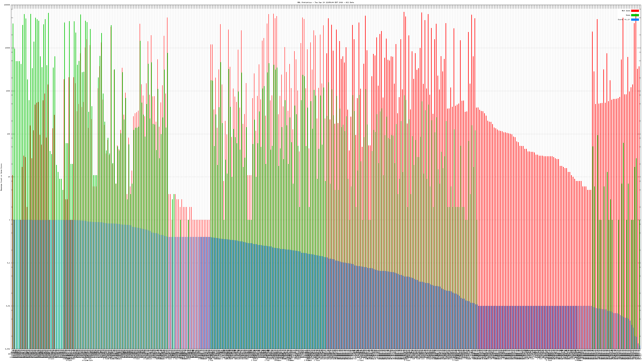Click the red Not Spam legend swatch

[x=635, y=11]
